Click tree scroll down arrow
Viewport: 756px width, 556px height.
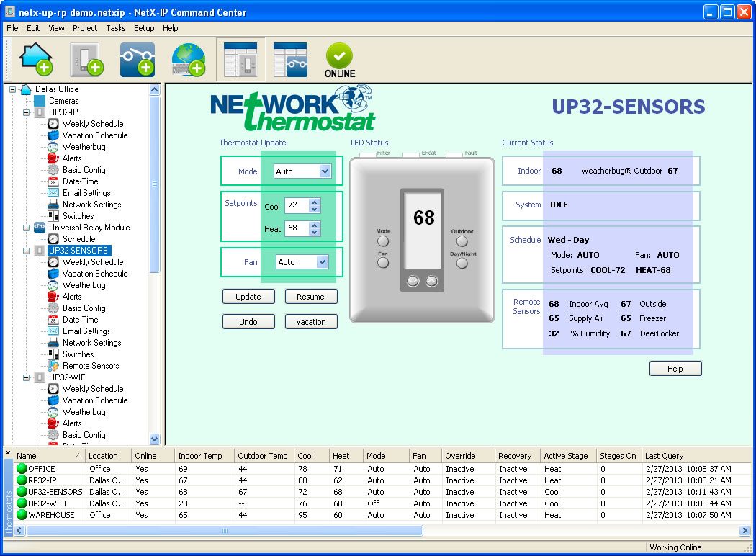pyautogui.click(x=154, y=439)
